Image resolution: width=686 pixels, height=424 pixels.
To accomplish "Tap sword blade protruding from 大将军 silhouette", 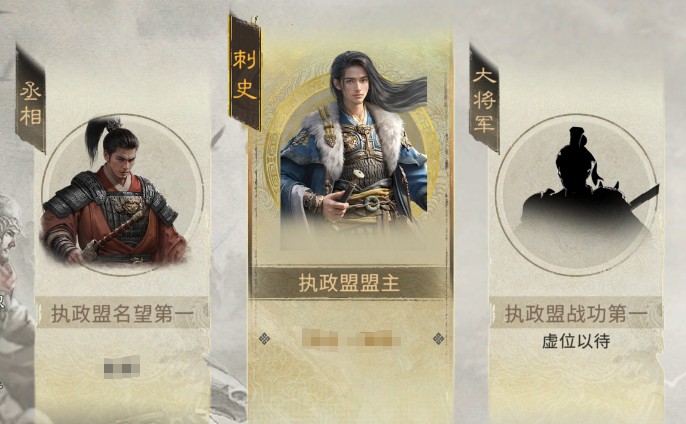I will pos(644,195).
